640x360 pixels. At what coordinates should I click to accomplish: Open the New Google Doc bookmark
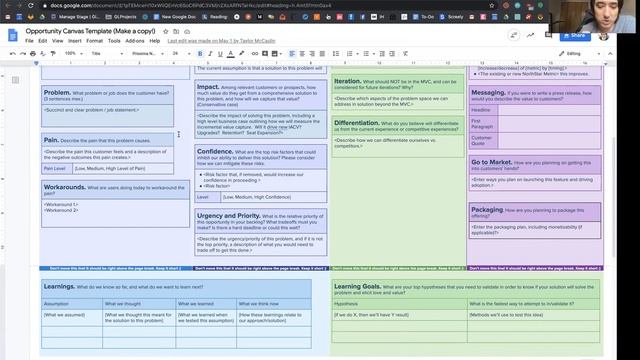tap(175, 17)
